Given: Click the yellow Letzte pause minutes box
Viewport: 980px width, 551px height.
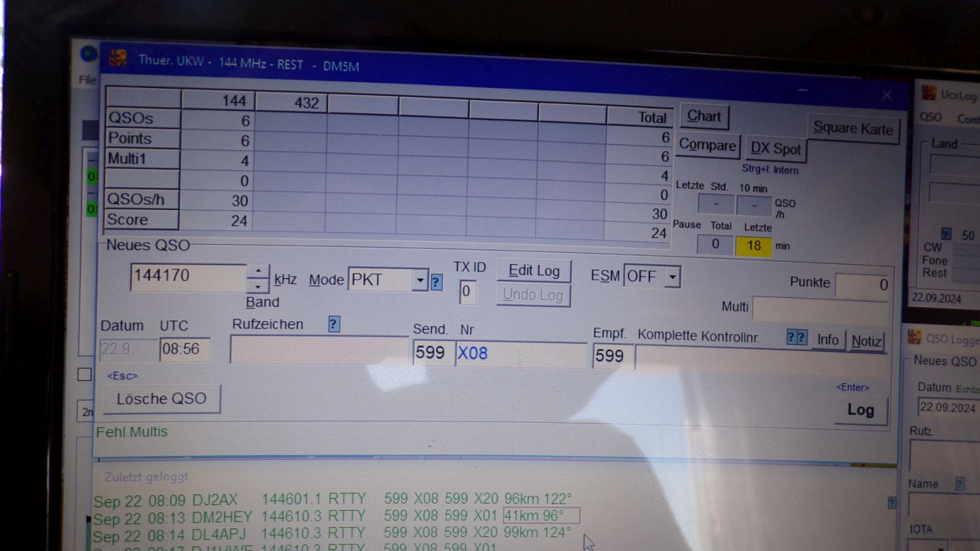Looking at the screenshot, I should pos(753,246).
